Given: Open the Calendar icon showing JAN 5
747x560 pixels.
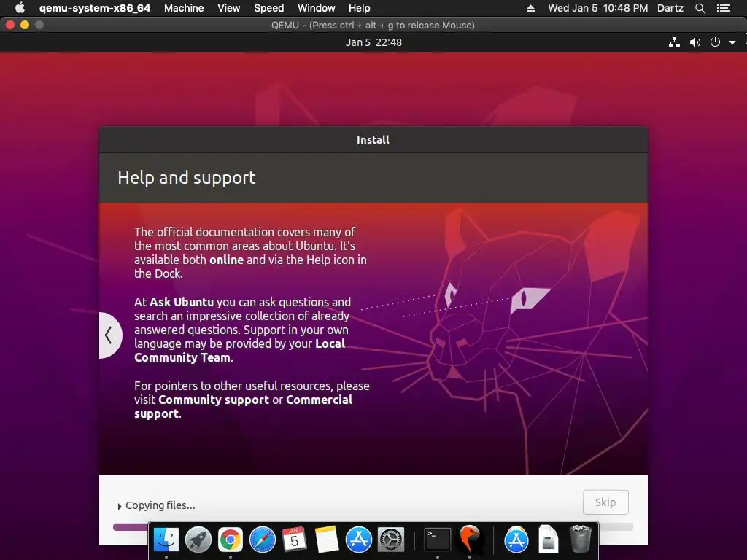Looking at the screenshot, I should coord(295,540).
